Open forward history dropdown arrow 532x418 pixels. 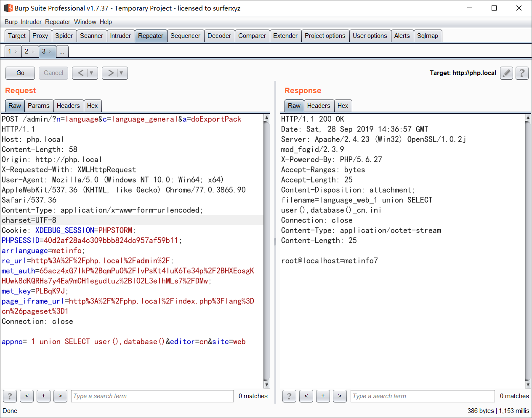pyautogui.click(x=122, y=73)
